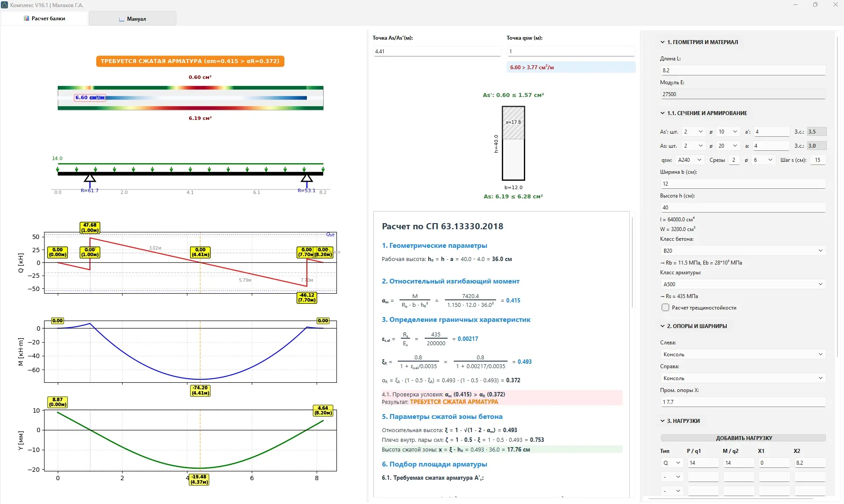Open the Слева support type dropdown
The height and width of the screenshot is (504, 844).
[743, 355]
